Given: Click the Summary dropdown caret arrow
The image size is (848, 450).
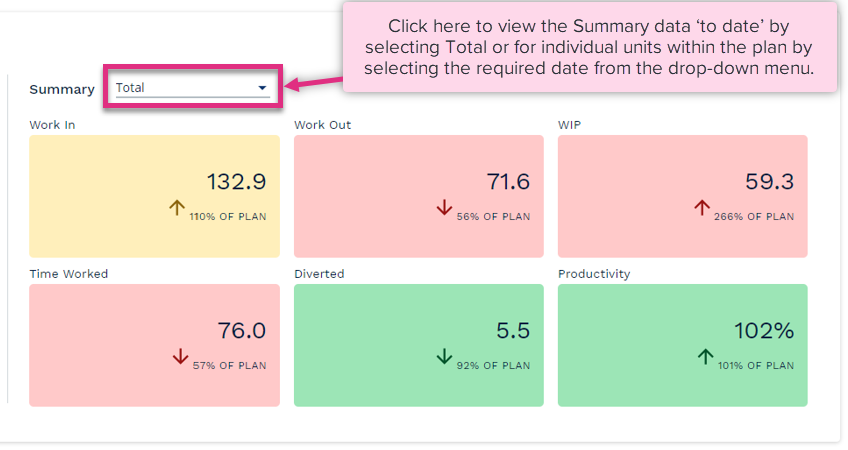Looking at the screenshot, I should click(262, 88).
